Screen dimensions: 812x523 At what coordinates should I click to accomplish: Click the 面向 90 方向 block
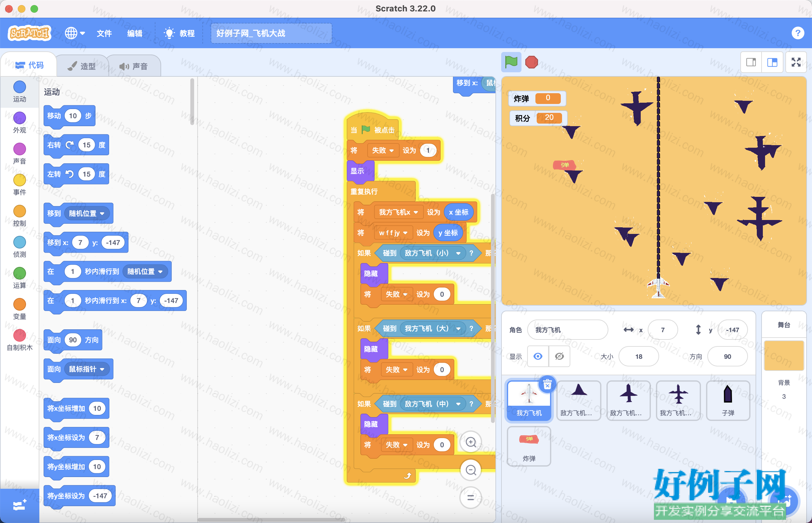(x=73, y=340)
